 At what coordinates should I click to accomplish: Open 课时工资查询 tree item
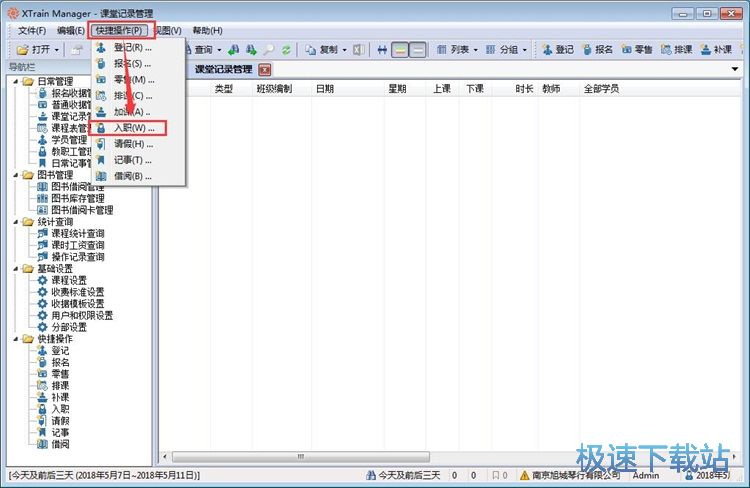tap(77, 245)
